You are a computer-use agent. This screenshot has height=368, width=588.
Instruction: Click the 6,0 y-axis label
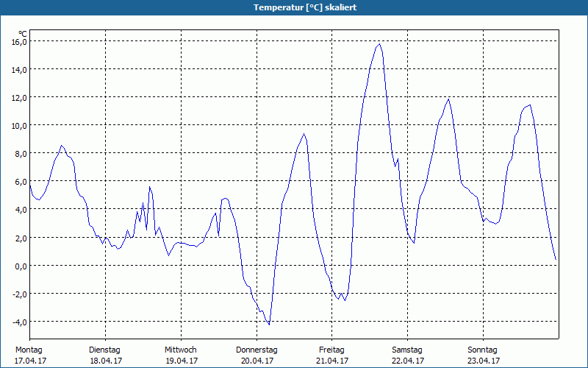(21, 181)
